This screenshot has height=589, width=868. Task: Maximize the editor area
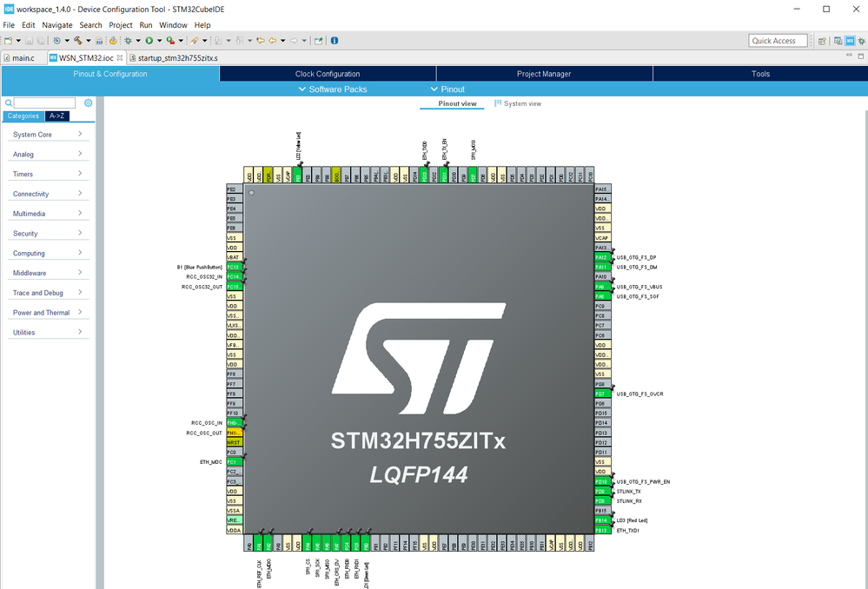[x=861, y=56]
